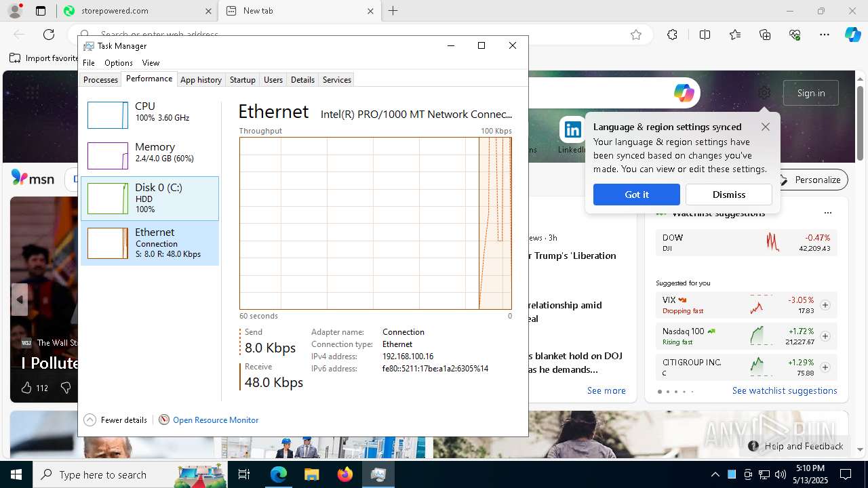Screen dimensions: 868x488
Task: Click Import favorites bookmark bar item
Action: (x=44, y=58)
